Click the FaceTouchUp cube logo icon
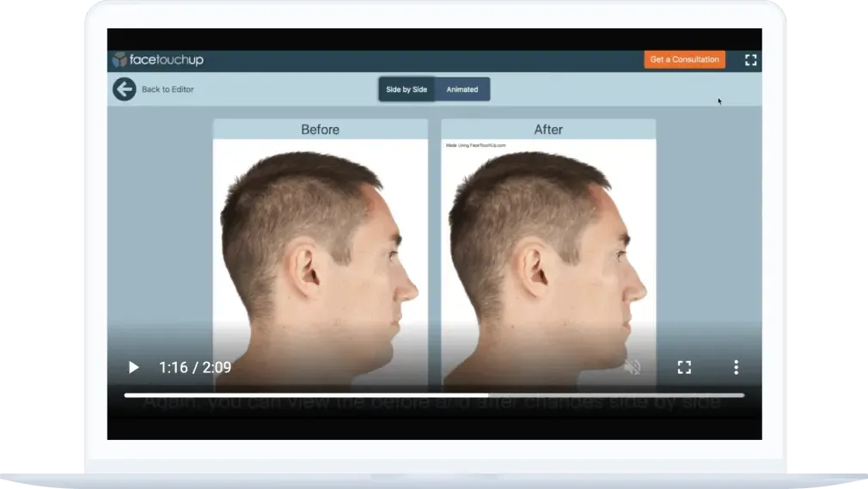 click(x=119, y=60)
